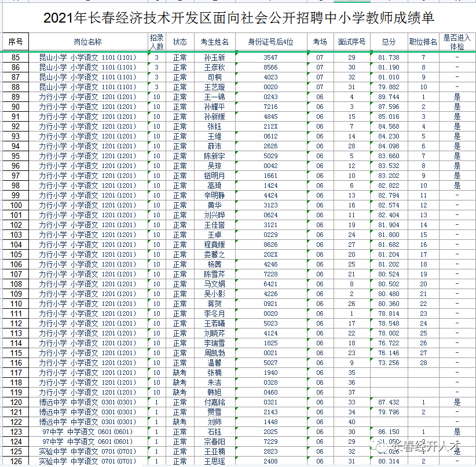This screenshot has height=467, width=476.
Task: Select total score cell 85.016
Action: point(389,116)
